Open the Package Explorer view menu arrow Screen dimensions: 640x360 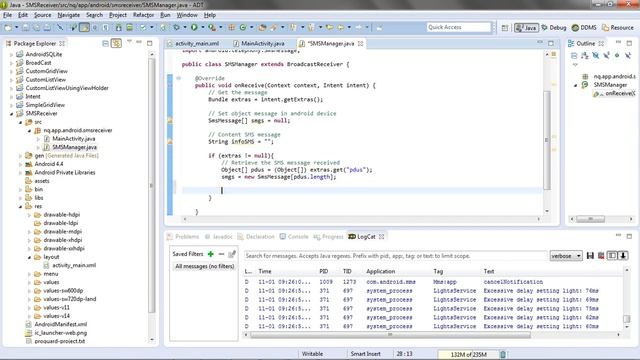point(129,42)
